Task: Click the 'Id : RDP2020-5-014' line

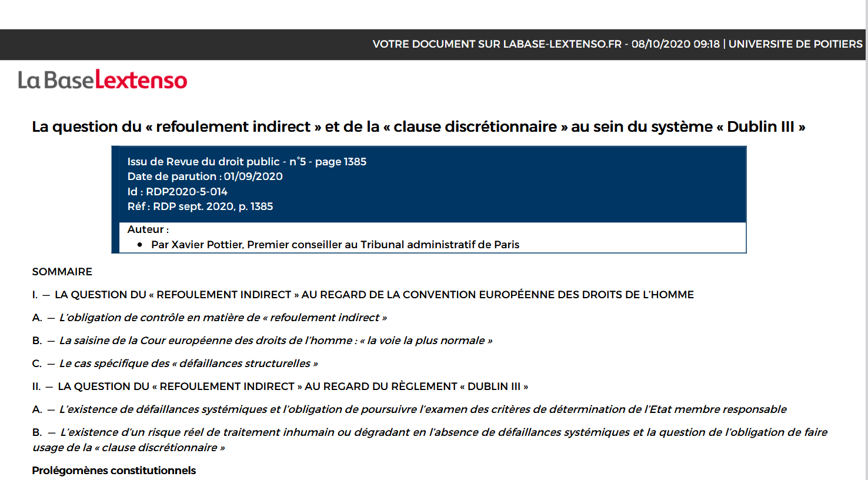Action: (x=177, y=192)
